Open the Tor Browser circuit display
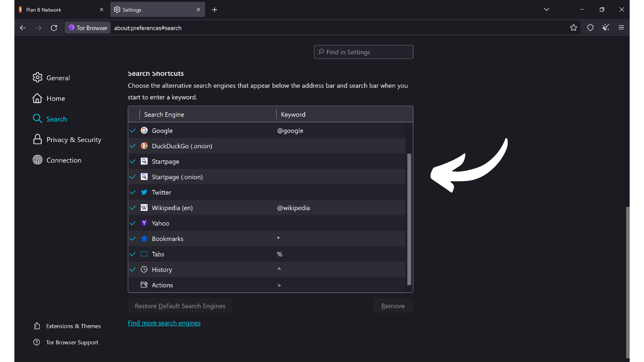 coord(87,28)
